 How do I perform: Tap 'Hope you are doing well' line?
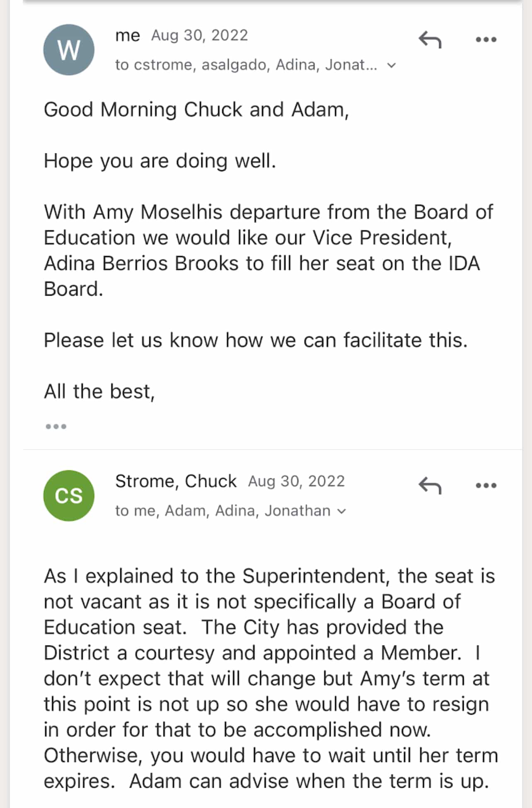tap(160, 161)
